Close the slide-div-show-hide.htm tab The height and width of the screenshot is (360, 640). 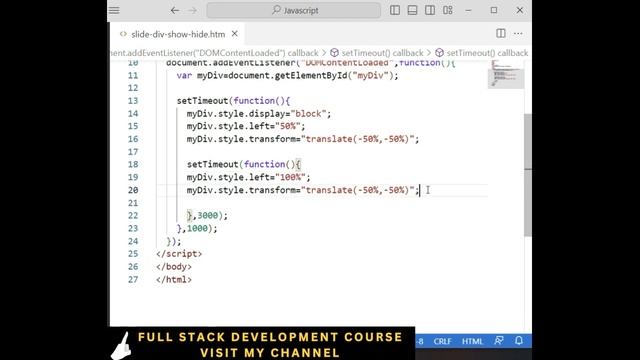[235, 34]
